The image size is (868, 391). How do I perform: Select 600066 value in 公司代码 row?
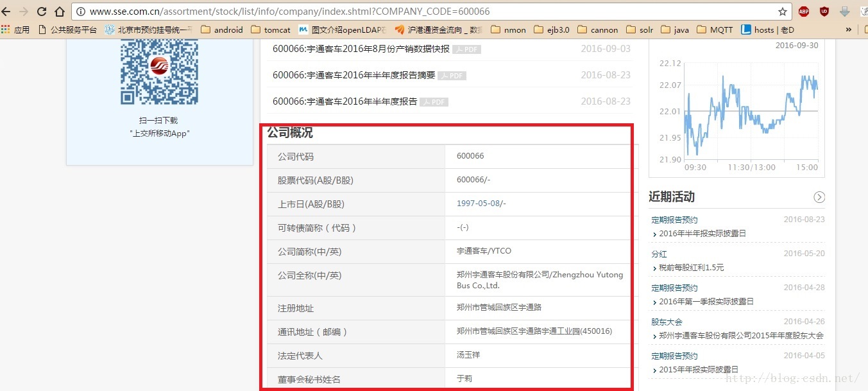tap(470, 156)
